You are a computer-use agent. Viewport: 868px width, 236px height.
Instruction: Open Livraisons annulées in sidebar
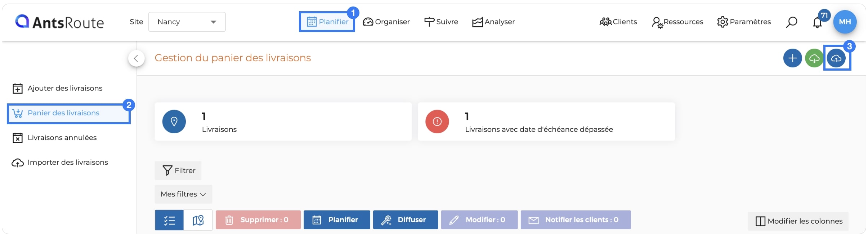coord(55,138)
